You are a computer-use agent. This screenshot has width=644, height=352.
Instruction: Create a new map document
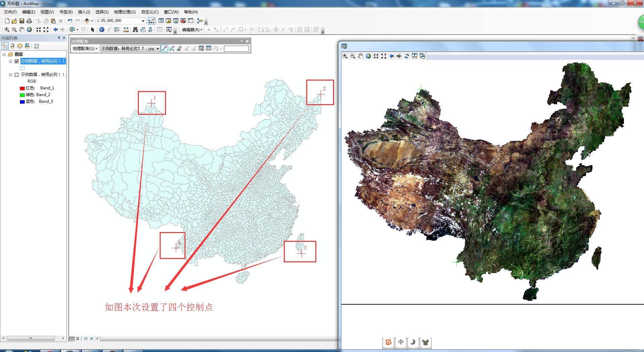coord(7,21)
